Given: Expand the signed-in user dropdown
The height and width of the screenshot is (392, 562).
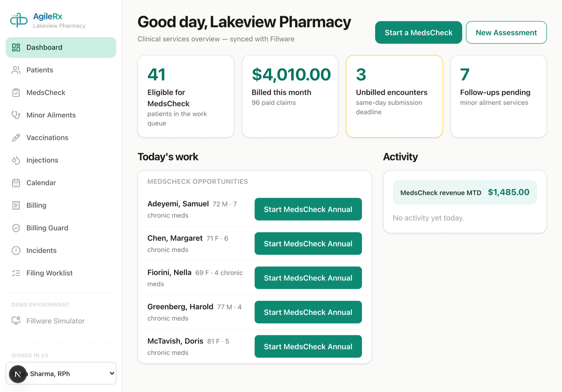Looking at the screenshot, I should [x=61, y=373].
